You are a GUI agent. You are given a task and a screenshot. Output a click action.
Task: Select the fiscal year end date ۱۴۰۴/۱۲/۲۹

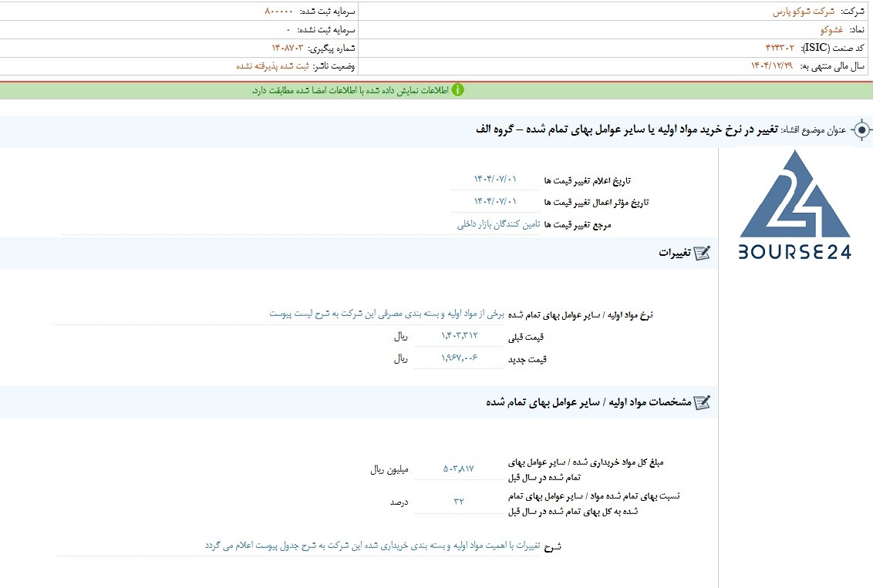[772, 66]
